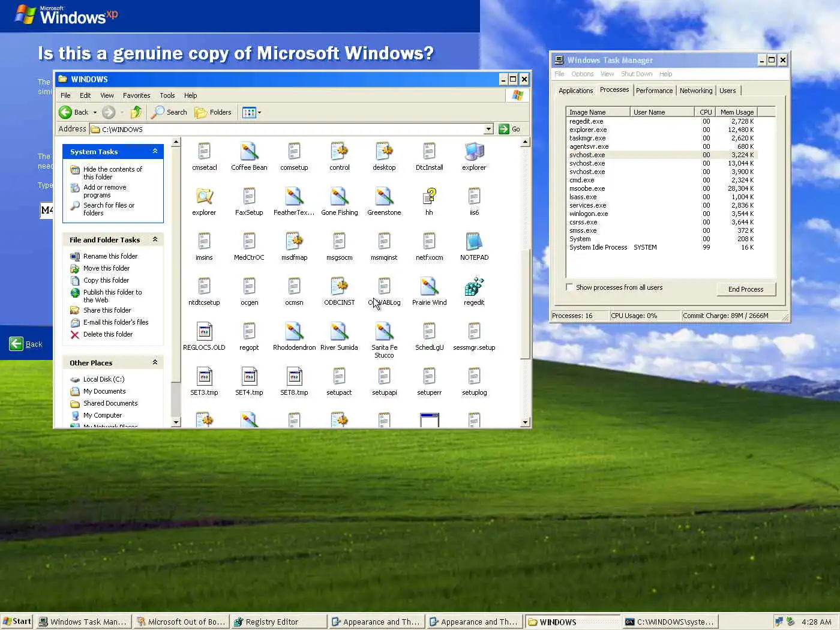
Task: Select the SET3.tmp file icon
Action: [204, 376]
